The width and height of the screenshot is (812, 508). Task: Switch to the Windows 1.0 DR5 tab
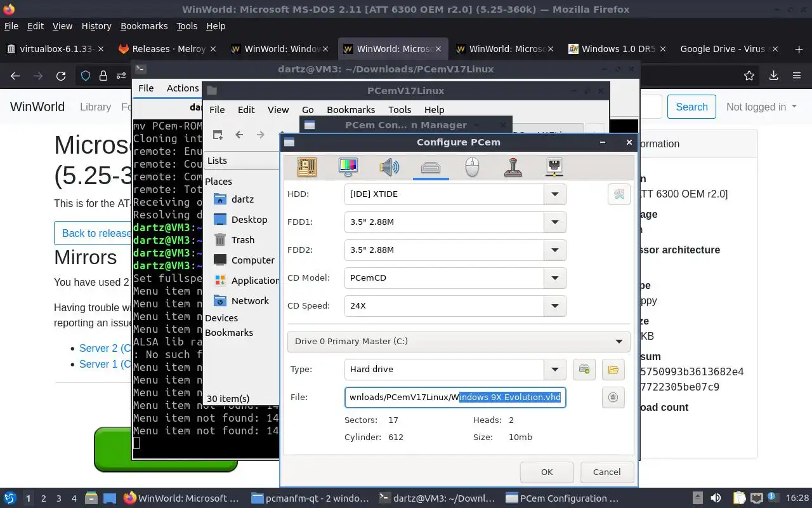coord(619,49)
